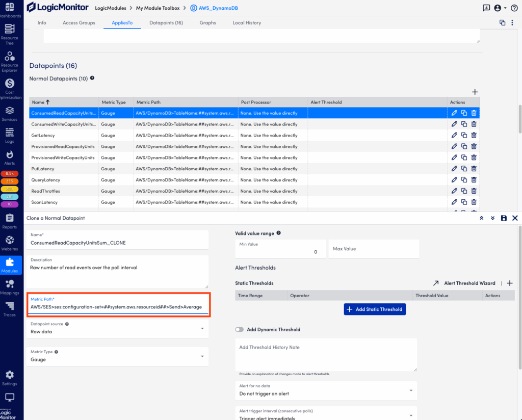Click Add Threshold History Note text area
Screen dimensions: 522x420
click(x=326, y=355)
